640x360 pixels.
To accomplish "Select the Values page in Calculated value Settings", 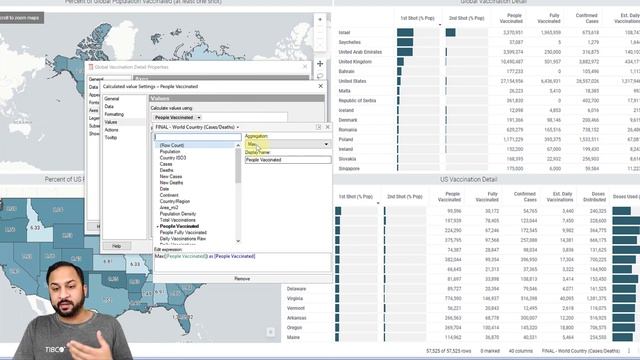I will 111,122.
